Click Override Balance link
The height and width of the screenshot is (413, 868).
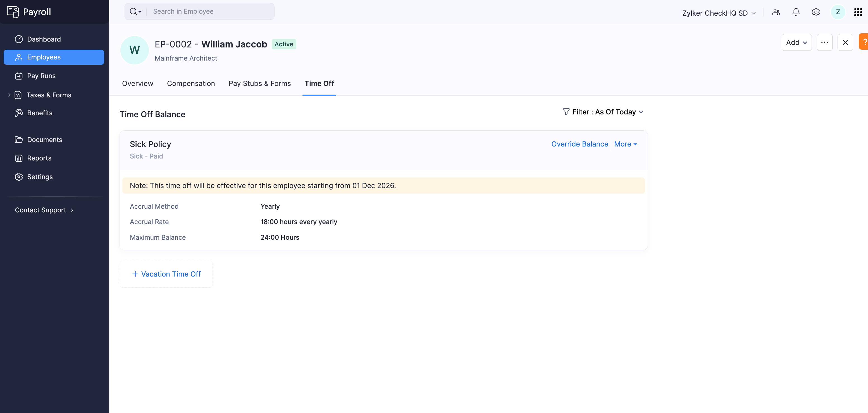click(580, 144)
